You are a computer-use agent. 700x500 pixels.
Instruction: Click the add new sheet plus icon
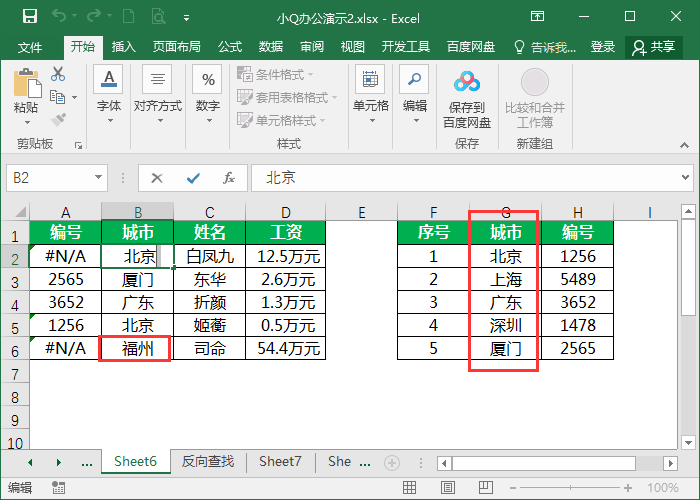[x=392, y=463]
